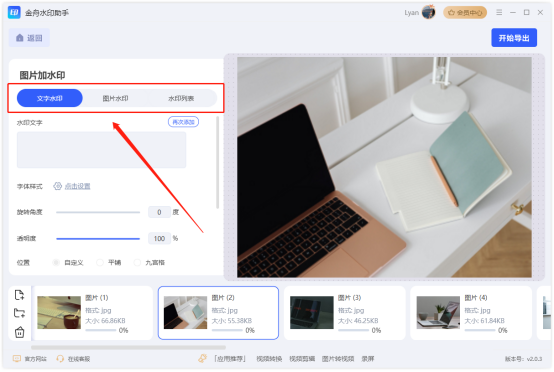Open the 官方网站 official website link
Viewport: 554px width, 372px height.
tap(36, 359)
